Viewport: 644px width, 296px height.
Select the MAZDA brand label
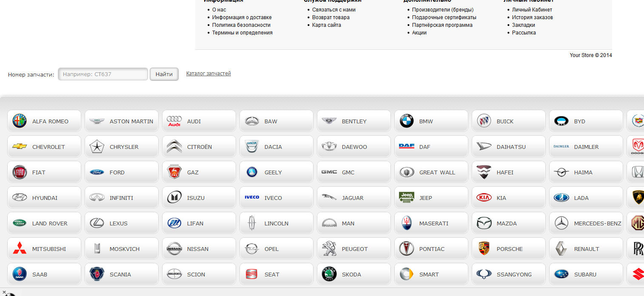pyautogui.click(x=507, y=223)
